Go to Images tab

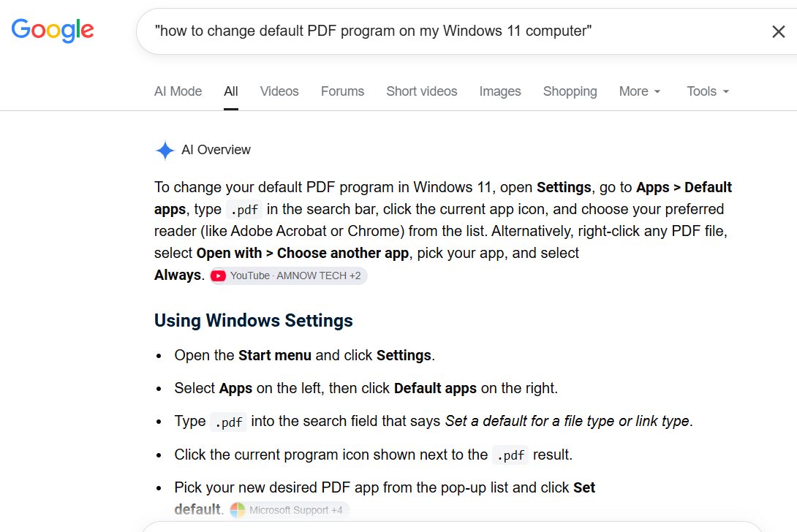(x=499, y=91)
